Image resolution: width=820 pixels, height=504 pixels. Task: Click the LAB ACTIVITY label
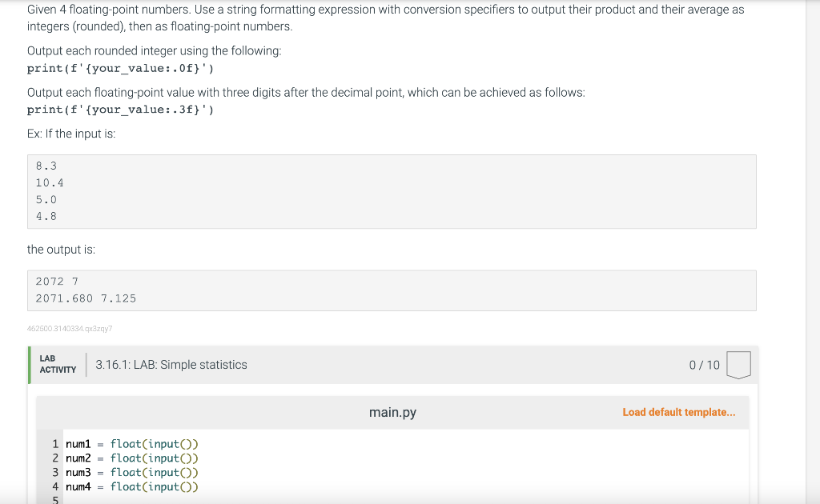pos(58,364)
